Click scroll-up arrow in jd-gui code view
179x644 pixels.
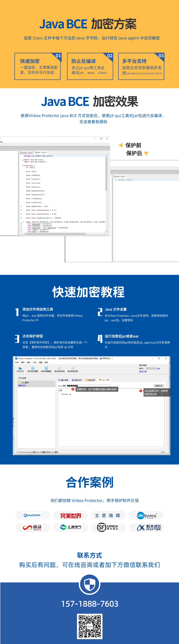pyautogui.click(x=106, y=156)
